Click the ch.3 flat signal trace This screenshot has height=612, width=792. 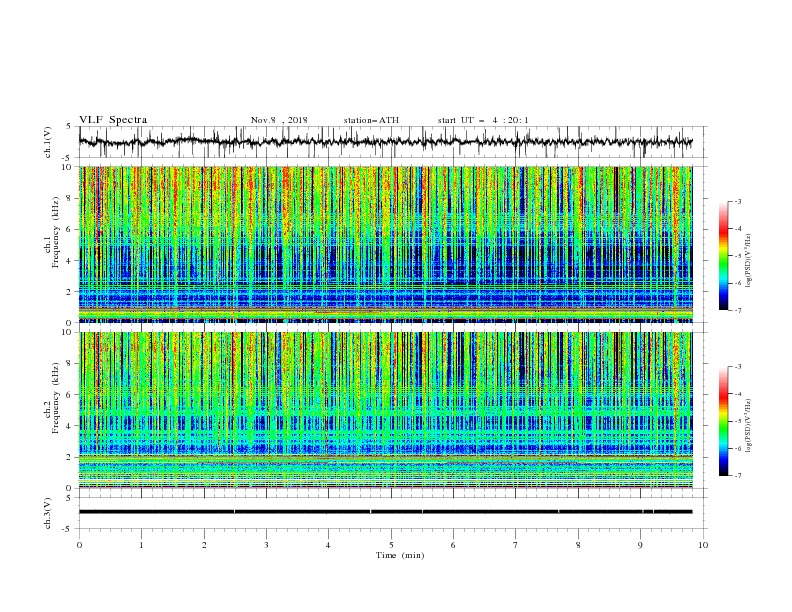(385, 512)
